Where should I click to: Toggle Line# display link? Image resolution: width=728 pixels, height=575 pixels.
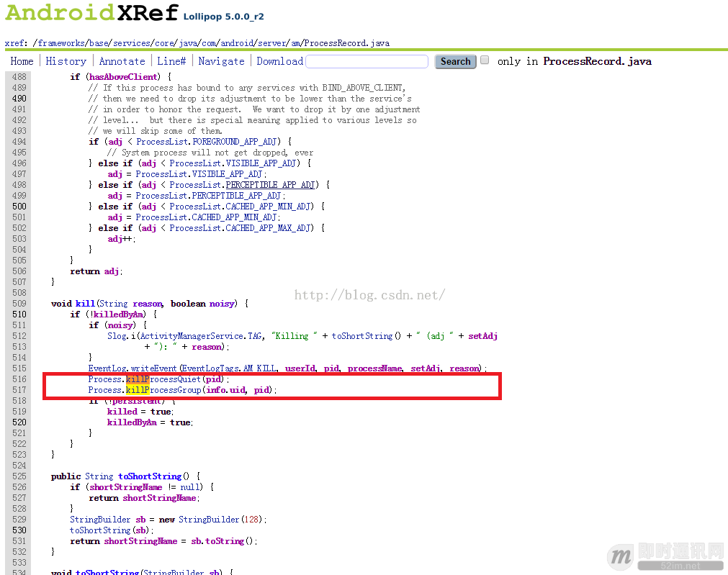tap(171, 61)
